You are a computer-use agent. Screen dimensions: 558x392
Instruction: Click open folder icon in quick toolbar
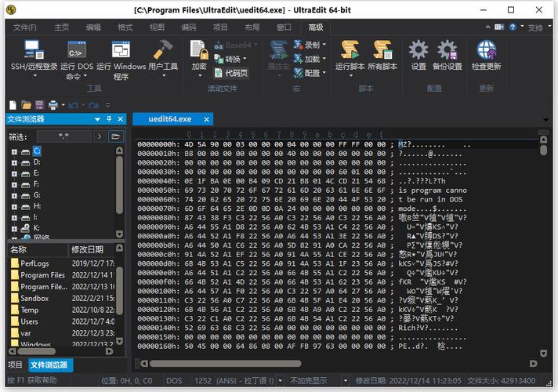click(27, 105)
